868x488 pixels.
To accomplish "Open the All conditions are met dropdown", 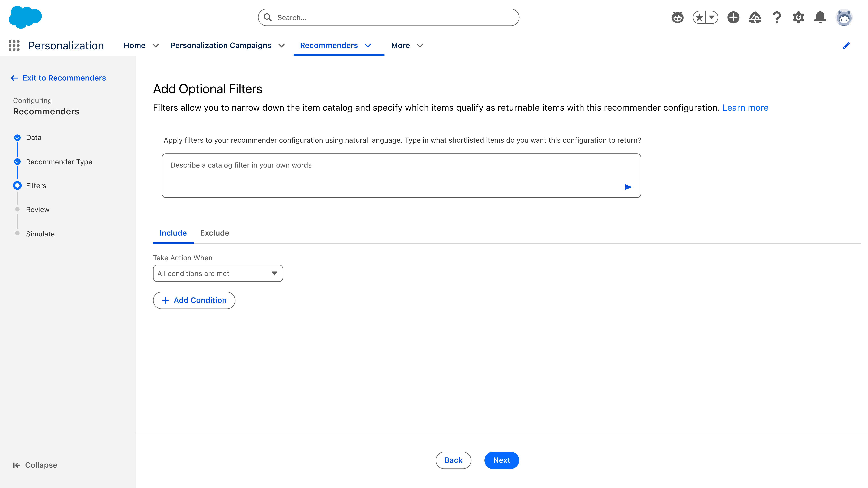I will 218,273.
